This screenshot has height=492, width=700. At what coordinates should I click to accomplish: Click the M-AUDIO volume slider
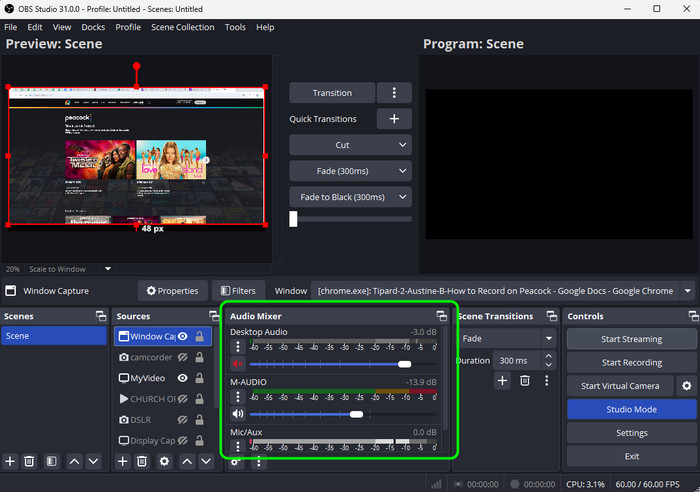pos(343,414)
